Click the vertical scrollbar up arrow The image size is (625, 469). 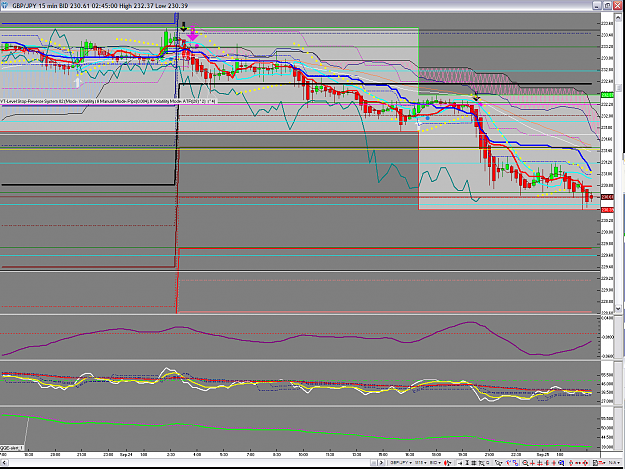619,16
